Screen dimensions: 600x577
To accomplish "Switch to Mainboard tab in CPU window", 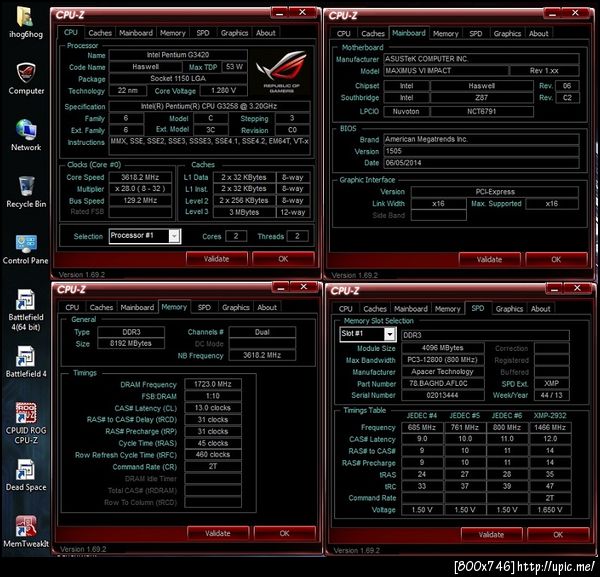I will pyautogui.click(x=136, y=33).
